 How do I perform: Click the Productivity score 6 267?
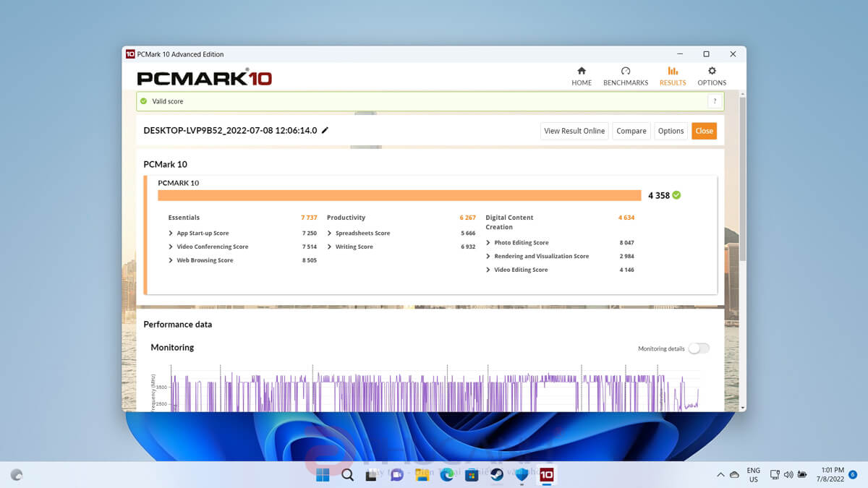click(x=467, y=218)
